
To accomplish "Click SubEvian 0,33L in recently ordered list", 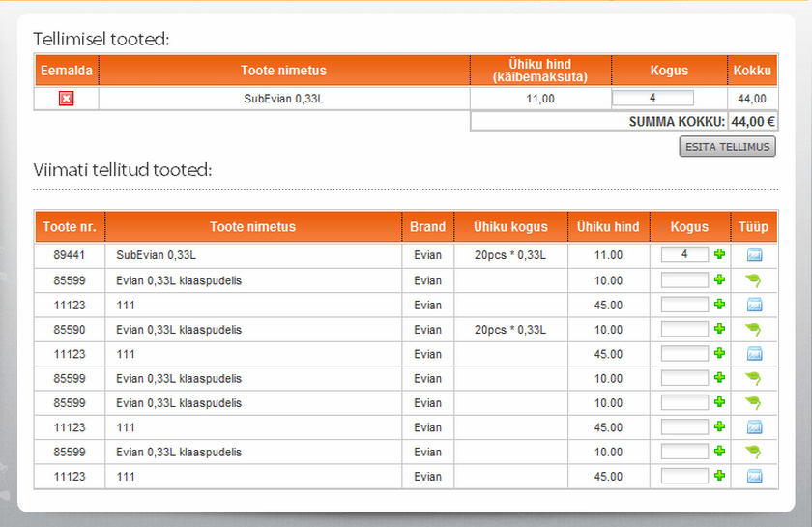I will coord(156,255).
